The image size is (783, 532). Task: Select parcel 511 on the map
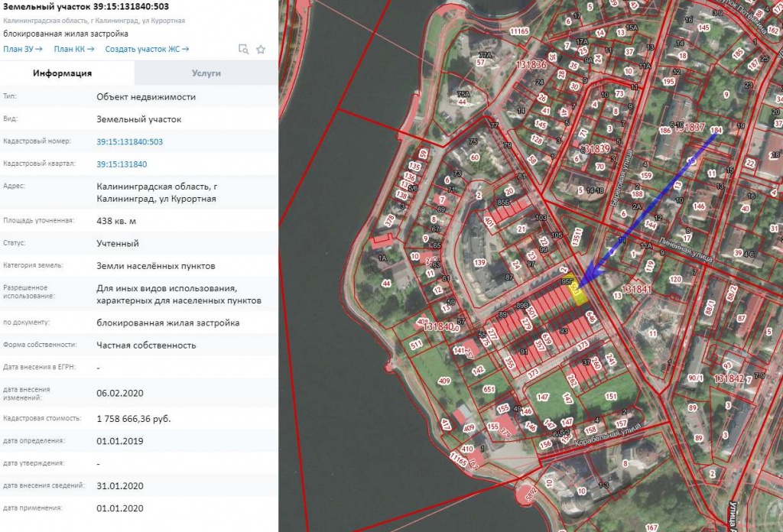[x=416, y=345]
